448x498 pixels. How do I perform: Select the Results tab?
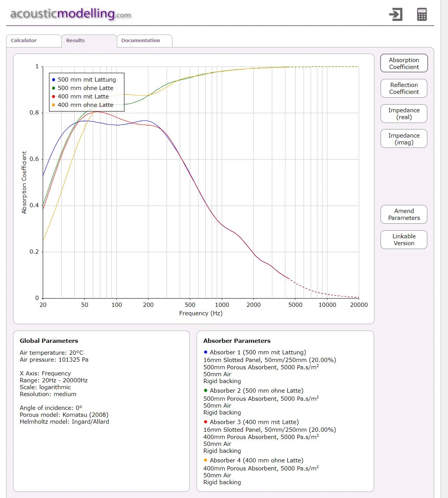(89, 41)
